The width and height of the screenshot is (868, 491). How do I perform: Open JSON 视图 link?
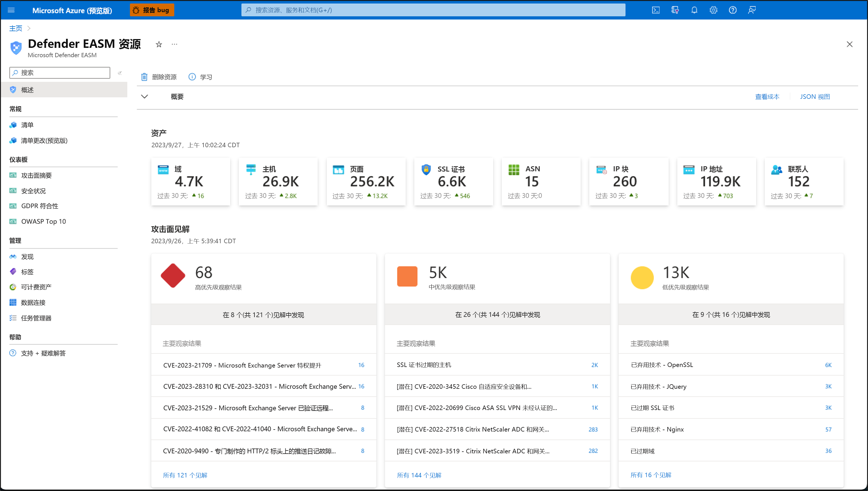[x=815, y=97]
